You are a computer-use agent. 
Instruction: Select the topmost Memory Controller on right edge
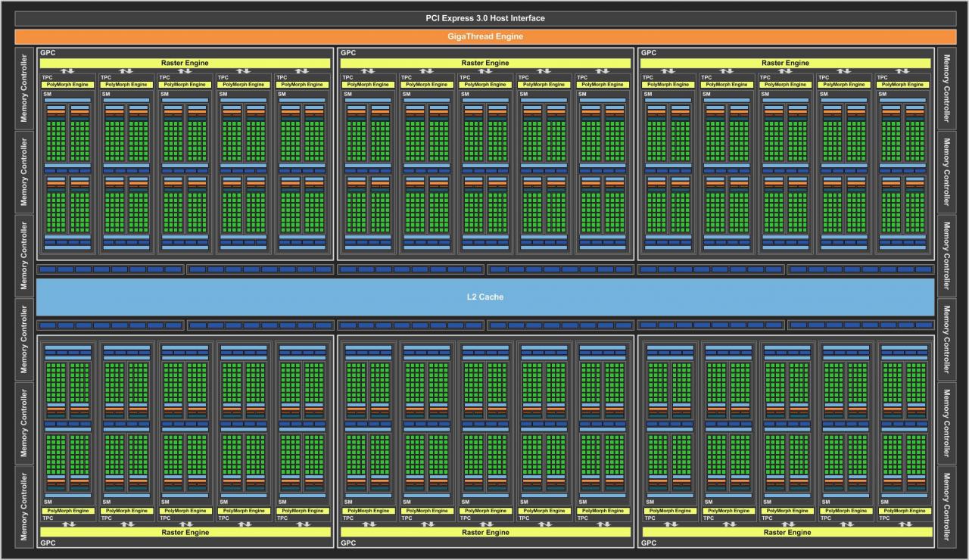[x=946, y=88]
